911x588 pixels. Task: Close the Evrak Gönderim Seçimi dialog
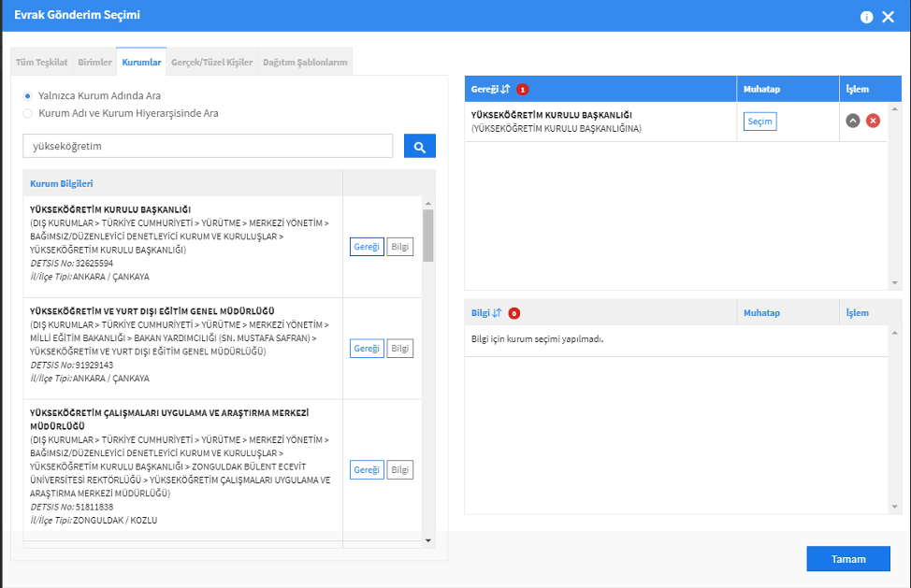[x=888, y=17]
